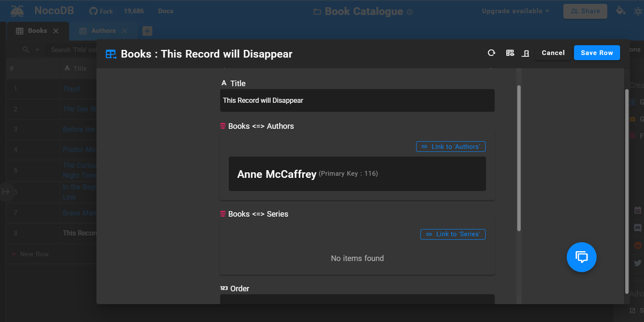The image size is (644, 322).
Task: Click the NocoDB logo
Action: 17,10
